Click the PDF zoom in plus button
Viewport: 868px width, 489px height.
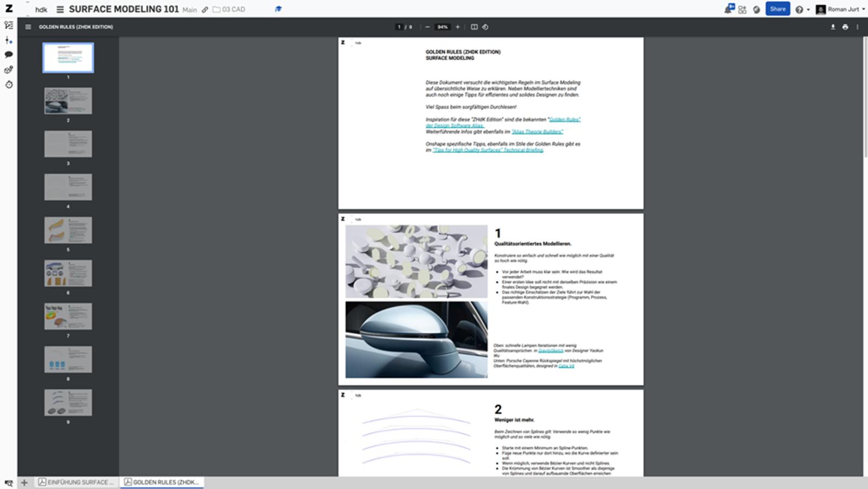457,27
